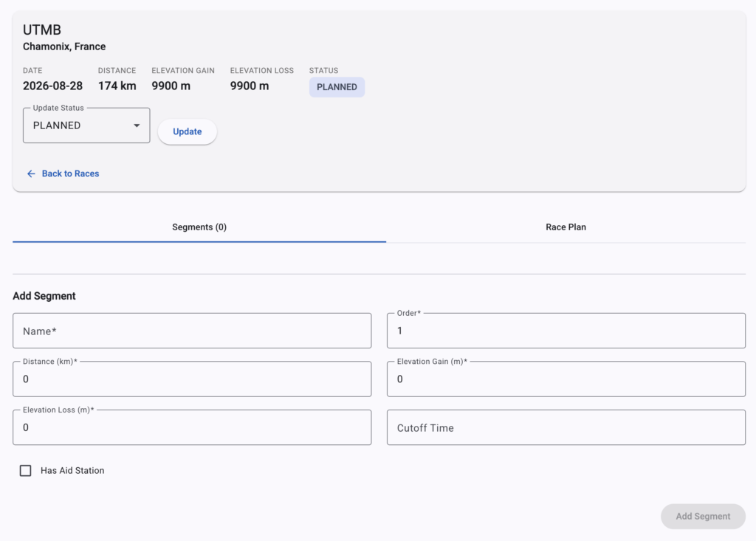The width and height of the screenshot is (756, 541).
Task: Click the 174 km distance value
Action: tap(117, 86)
